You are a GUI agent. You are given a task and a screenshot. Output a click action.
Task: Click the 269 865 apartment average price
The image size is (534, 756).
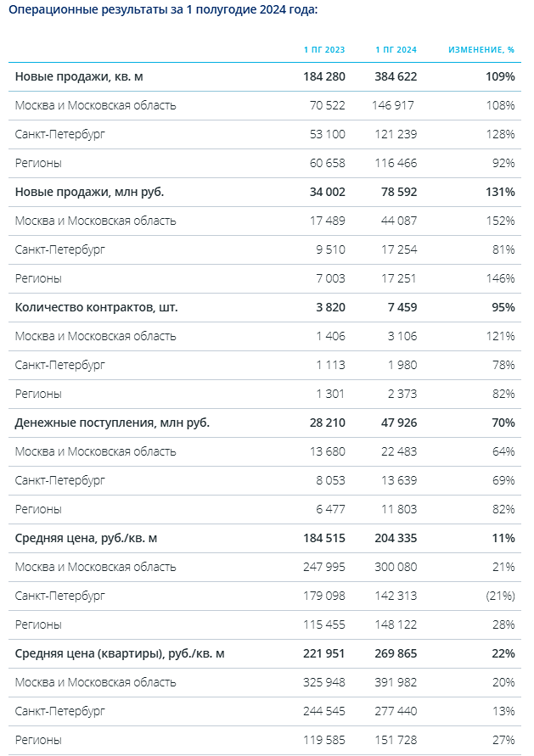[x=396, y=653]
